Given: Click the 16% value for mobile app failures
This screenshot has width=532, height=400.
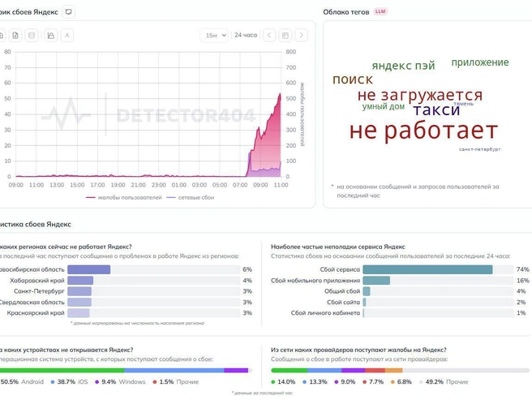Looking at the screenshot, I should coord(522,281).
